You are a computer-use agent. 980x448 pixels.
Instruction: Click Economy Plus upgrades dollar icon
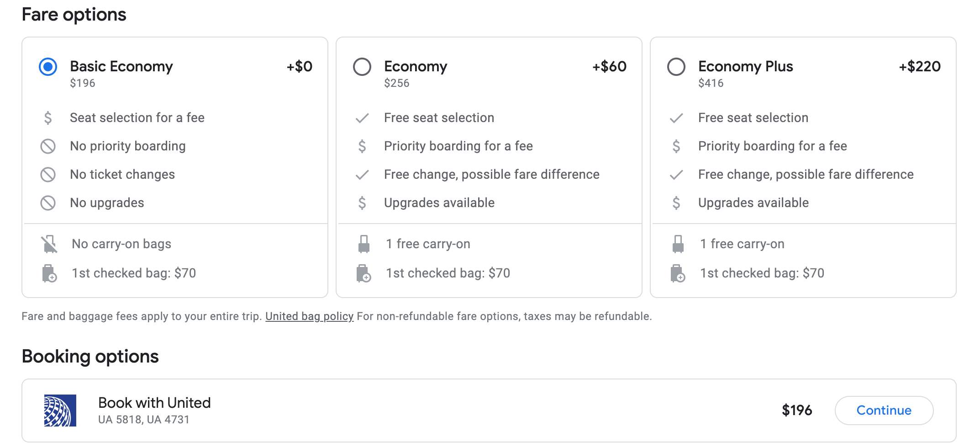tap(676, 203)
